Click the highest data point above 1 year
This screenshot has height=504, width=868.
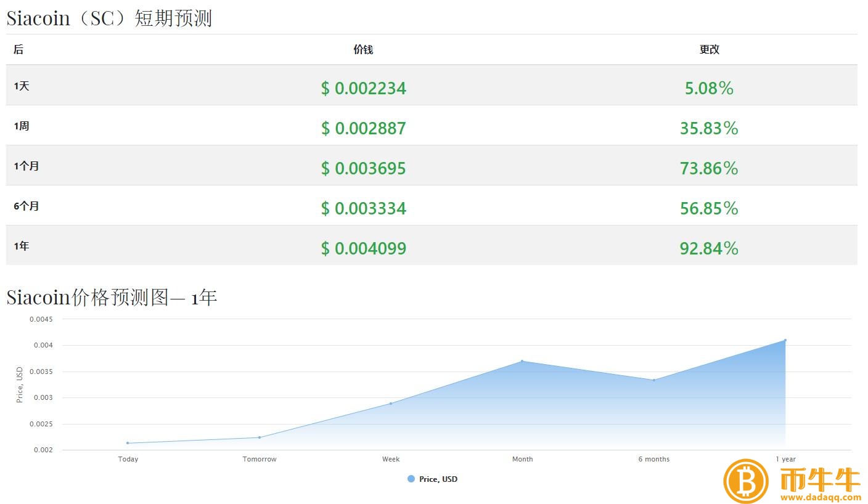pyautogui.click(x=785, y=339)
